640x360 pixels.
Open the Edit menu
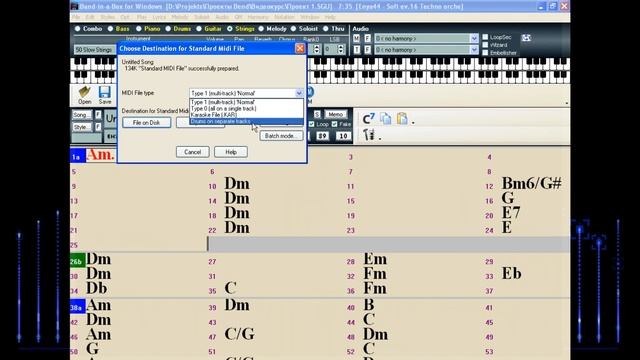click(x=90, y=17)
